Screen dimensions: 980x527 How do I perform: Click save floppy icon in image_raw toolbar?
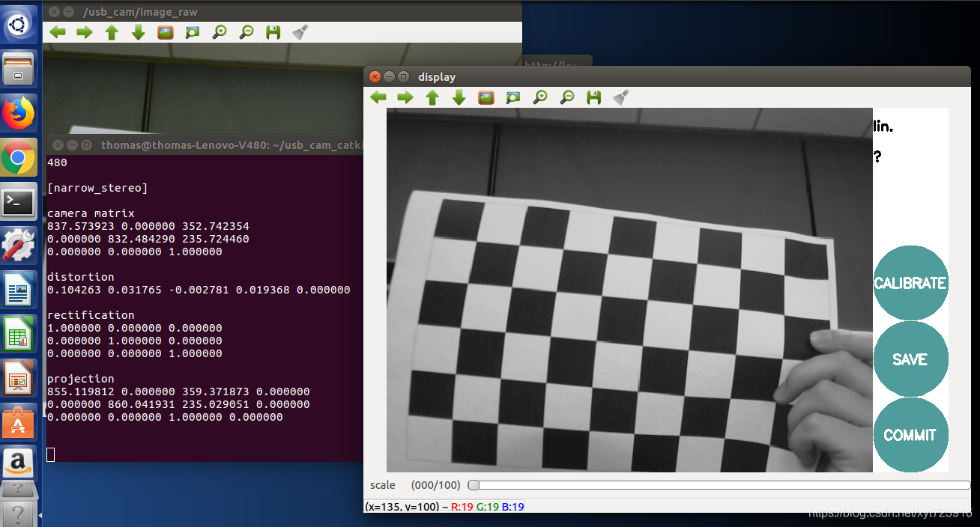coord(273,32)
